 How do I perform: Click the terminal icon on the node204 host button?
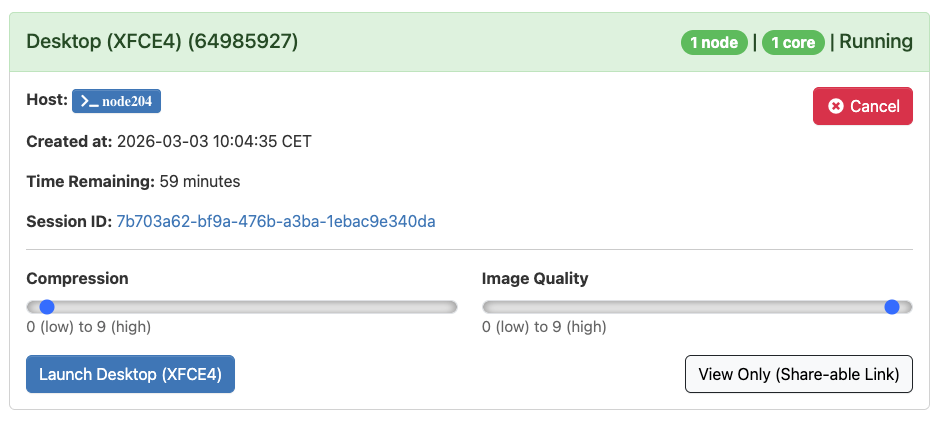pyautogui.click(x=89, y=101)
